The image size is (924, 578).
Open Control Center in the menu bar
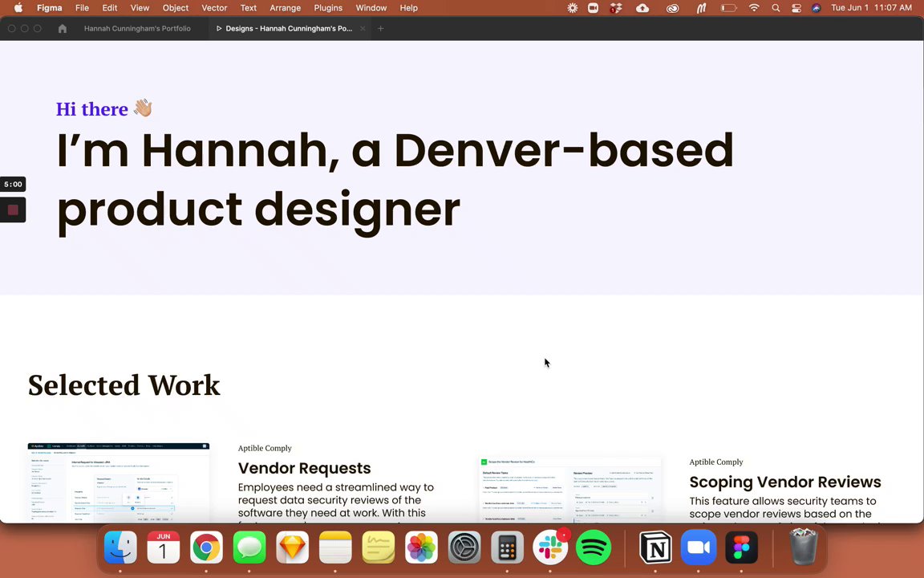(x=796, y=8)
